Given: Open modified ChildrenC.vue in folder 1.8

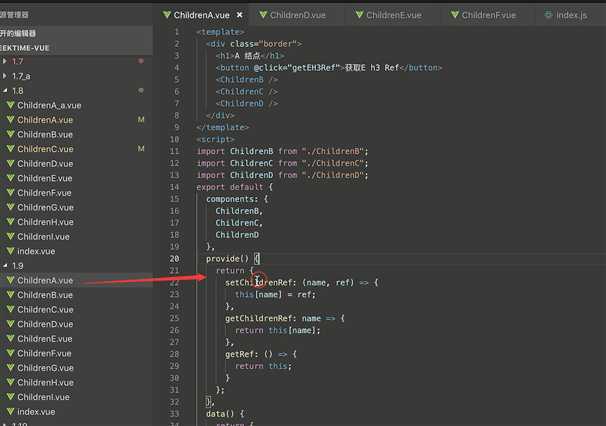Looking at the screenshot, I should click(x=45, y=149).
